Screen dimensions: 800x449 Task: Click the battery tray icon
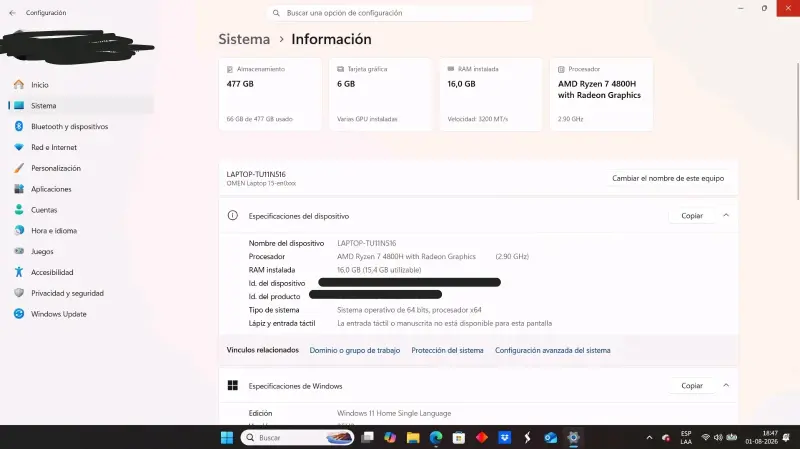click(732, 437)
